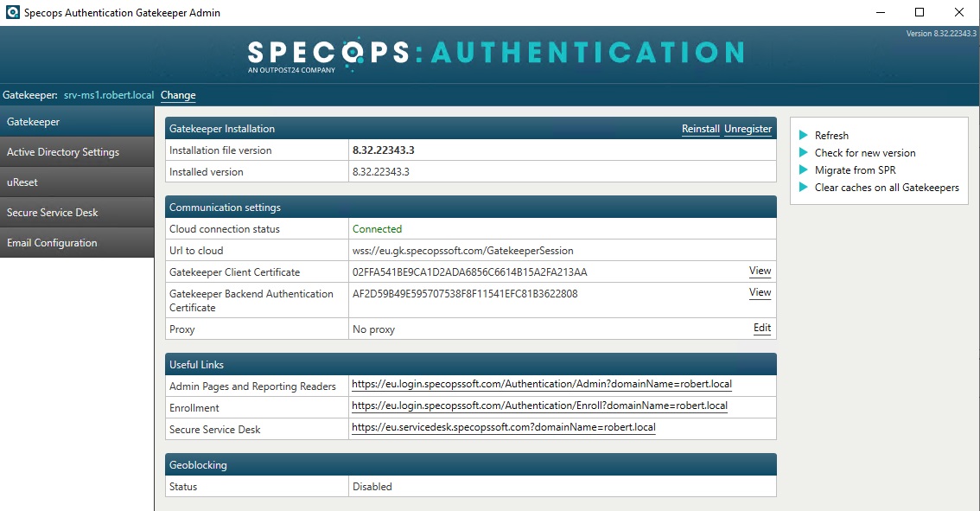Click the arrow icon beside Migrate from SPR
The height and width of the screenshot is (511, 980).
804,170
